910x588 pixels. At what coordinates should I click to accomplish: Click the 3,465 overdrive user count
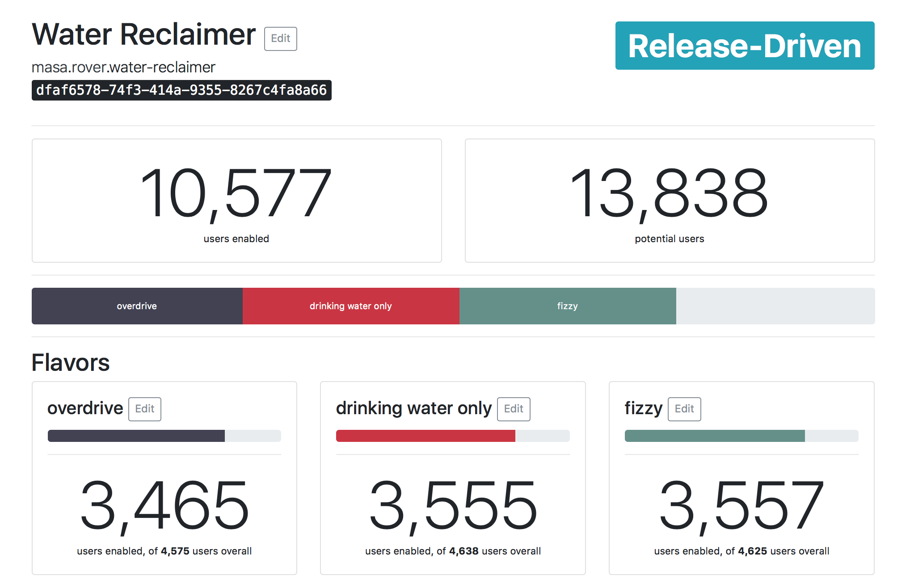click(x=164, y=506)
